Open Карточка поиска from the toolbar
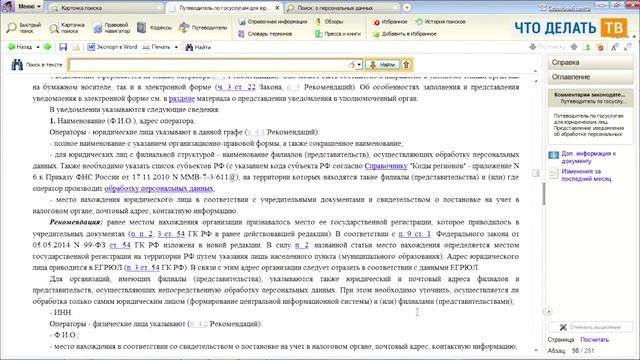 (67, 28)
